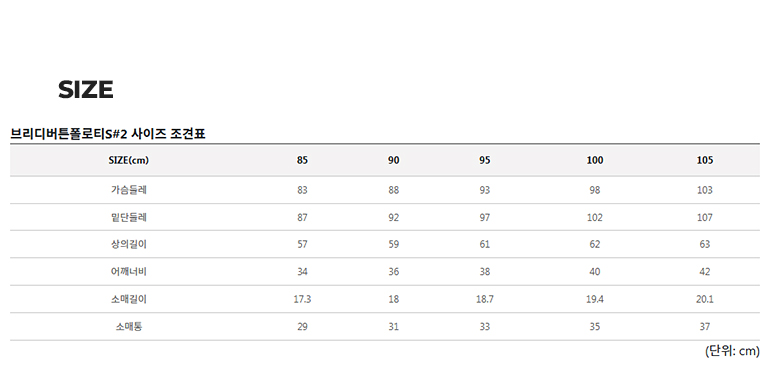Select the 85 size column header
Image resolution: width=770 pixels, height=387 pixels.
click(x=302, y=160)
